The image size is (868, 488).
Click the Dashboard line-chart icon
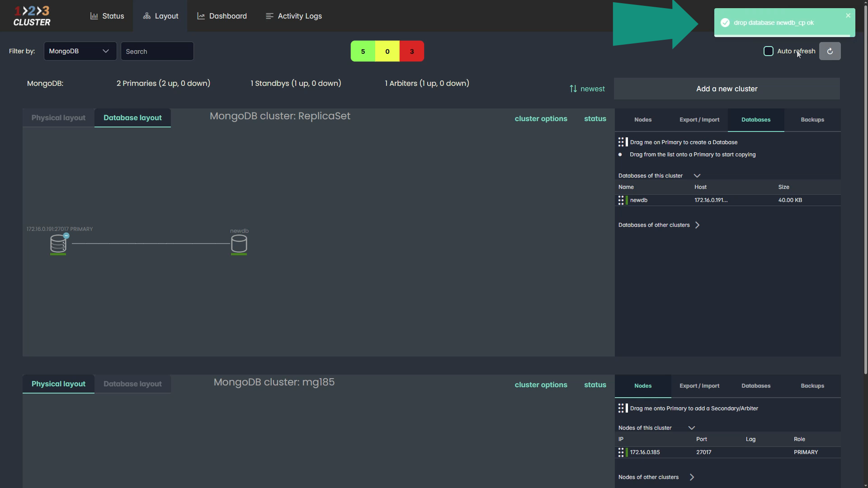pos(201,16)
